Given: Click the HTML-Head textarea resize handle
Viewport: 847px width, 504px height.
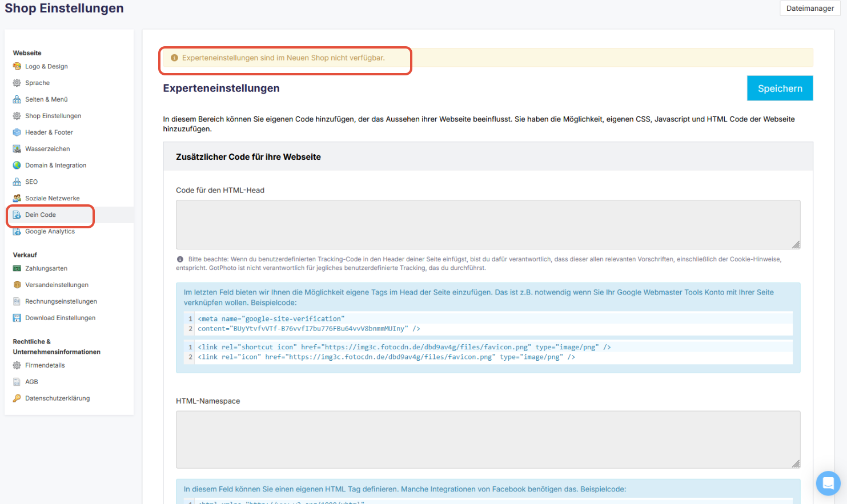Looking at the screenshot, I should [x=796, y=244].
